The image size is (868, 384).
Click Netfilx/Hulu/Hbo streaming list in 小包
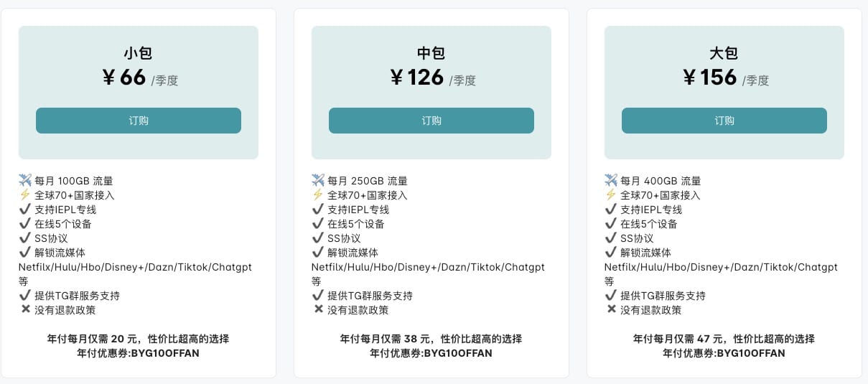(x=135, y=267)
